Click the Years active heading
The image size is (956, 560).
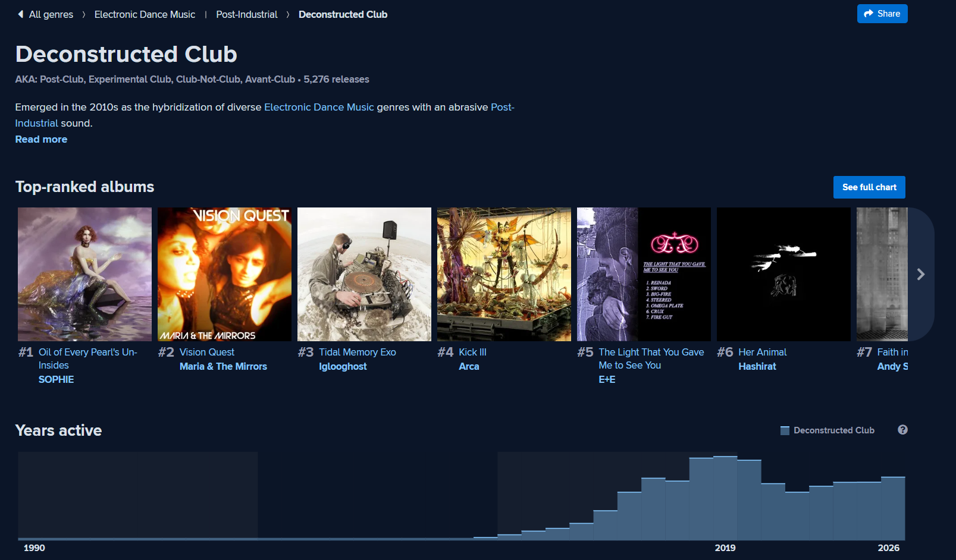pyautogui.click(x=58, y=430)
